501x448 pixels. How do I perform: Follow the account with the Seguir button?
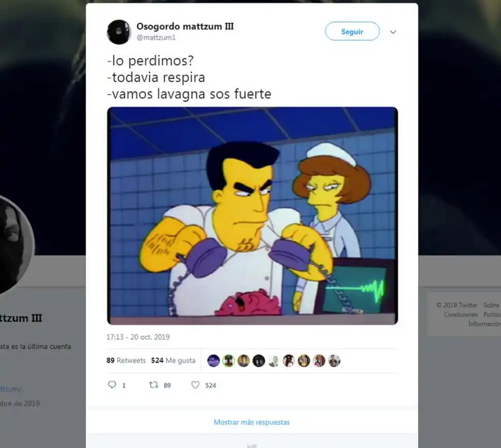(352, 32)
